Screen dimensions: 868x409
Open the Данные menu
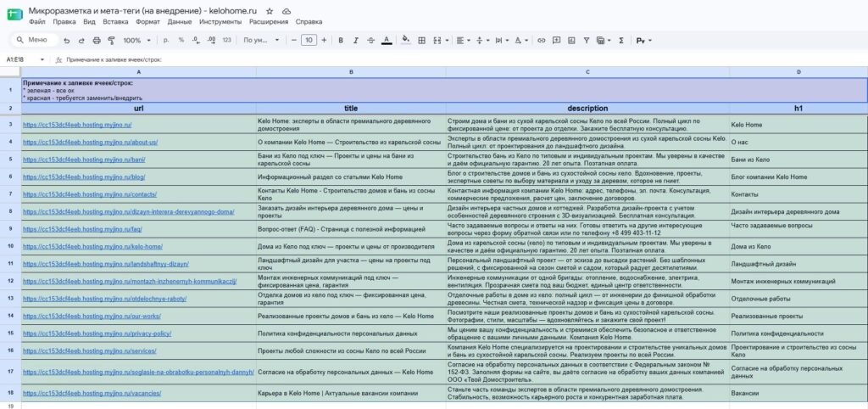tap(180, 22)
